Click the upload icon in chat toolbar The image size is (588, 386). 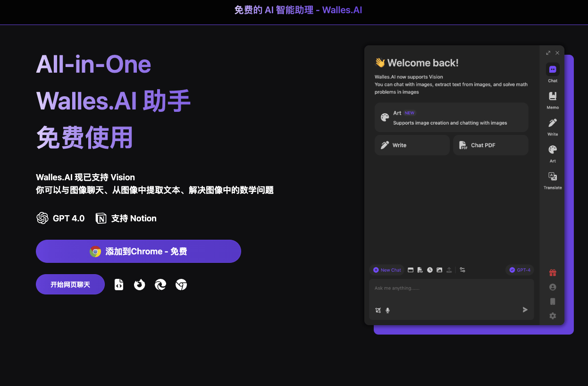(x=449, y=270)
